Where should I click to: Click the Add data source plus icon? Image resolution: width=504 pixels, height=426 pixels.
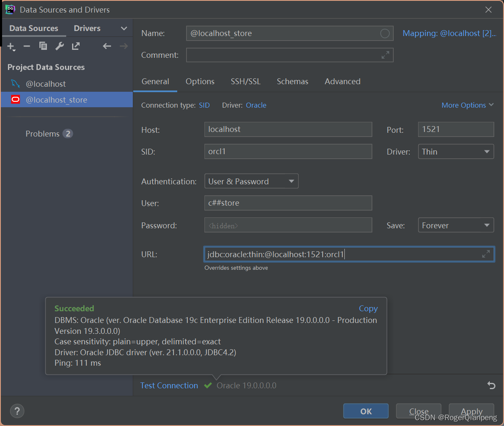[x=11, y=46]
